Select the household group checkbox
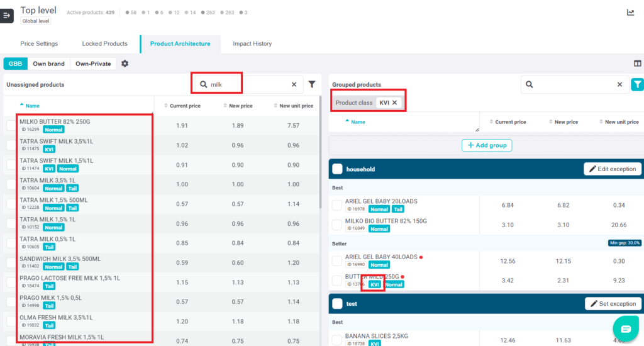This screenshot has width=644, height=346. pyautogui.click(x=337, y=169)
